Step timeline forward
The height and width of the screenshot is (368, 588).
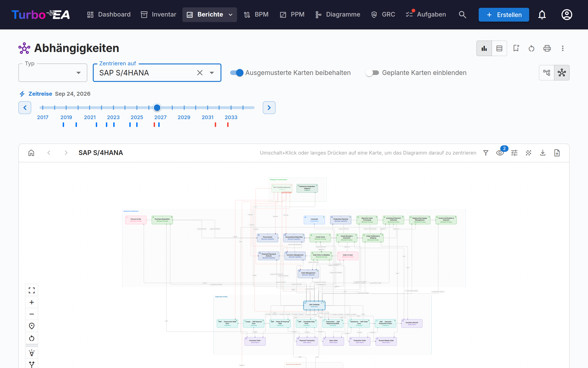click(269, 108)
